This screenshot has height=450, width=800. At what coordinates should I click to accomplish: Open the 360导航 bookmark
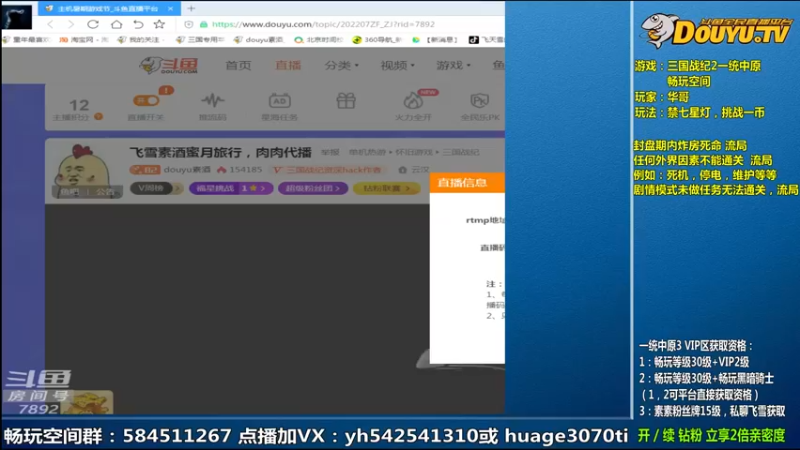pos(377,39)
